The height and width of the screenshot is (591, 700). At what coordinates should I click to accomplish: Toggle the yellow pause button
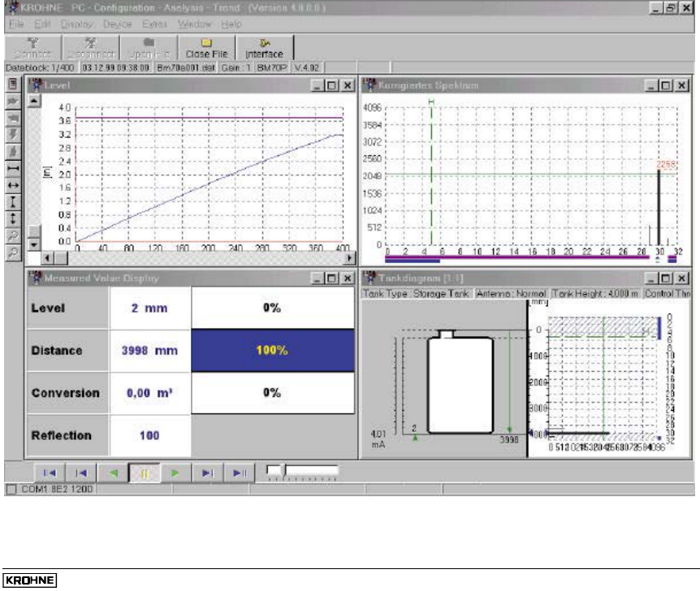tap(143, 472)
